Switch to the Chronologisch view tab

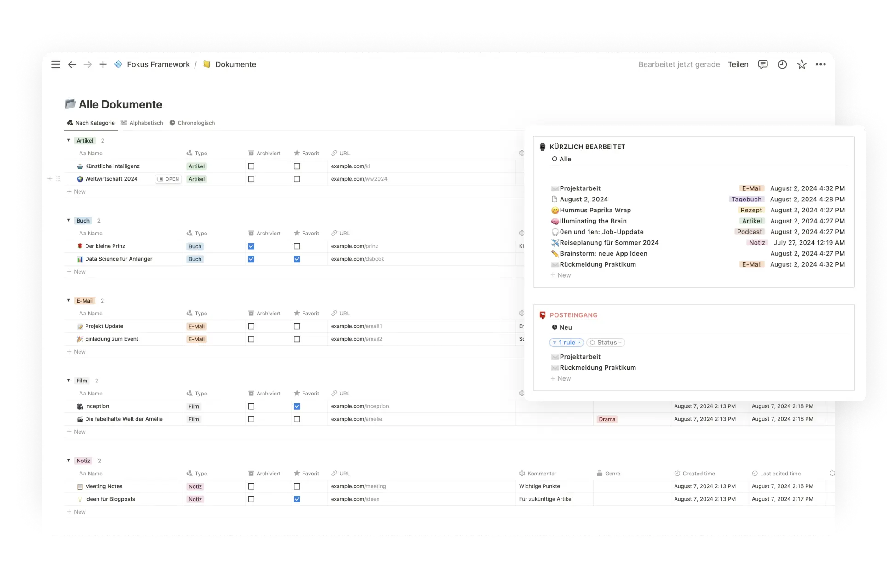pyautogui.click(x=192, y=123)
